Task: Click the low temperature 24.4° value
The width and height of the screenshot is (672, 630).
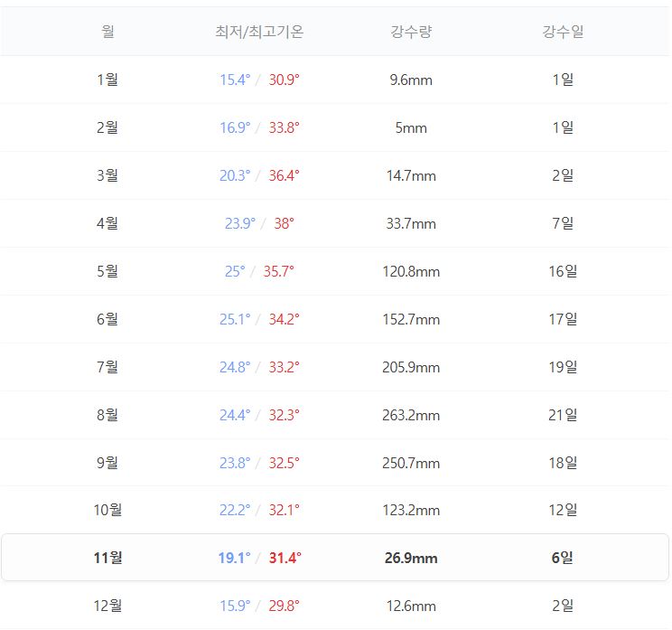Action: tap(235, 416)
